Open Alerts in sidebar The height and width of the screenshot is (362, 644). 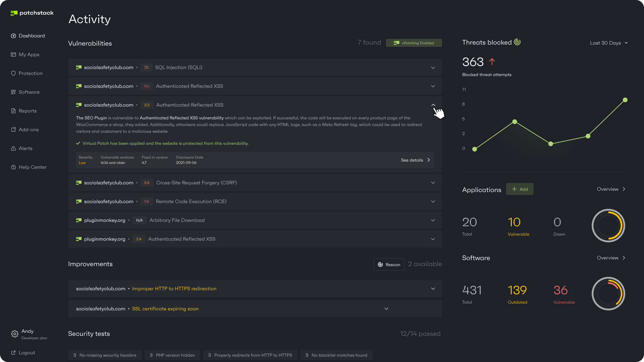22,148
